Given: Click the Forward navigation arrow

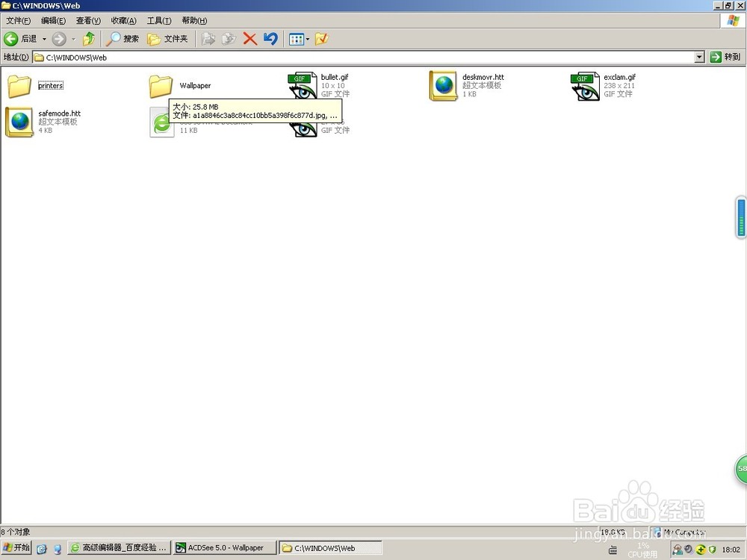Looking at the screenshot, I should point(59,39).
